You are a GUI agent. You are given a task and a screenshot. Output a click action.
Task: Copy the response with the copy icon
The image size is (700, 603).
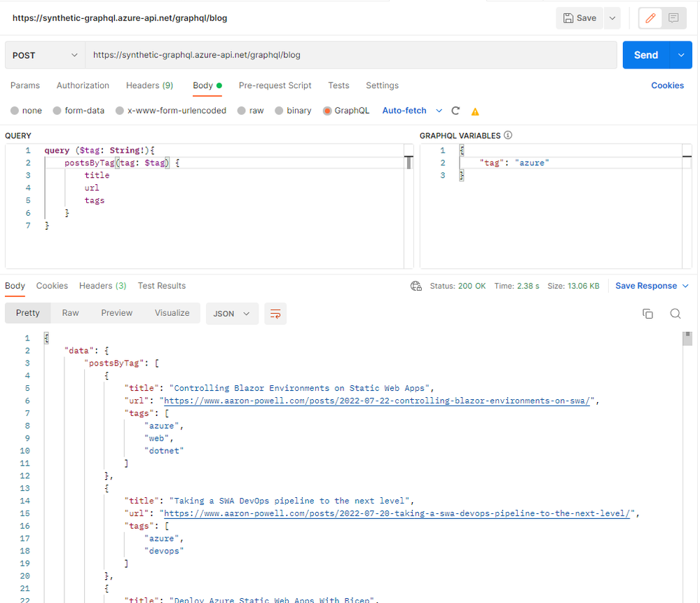tap(647, 314)
